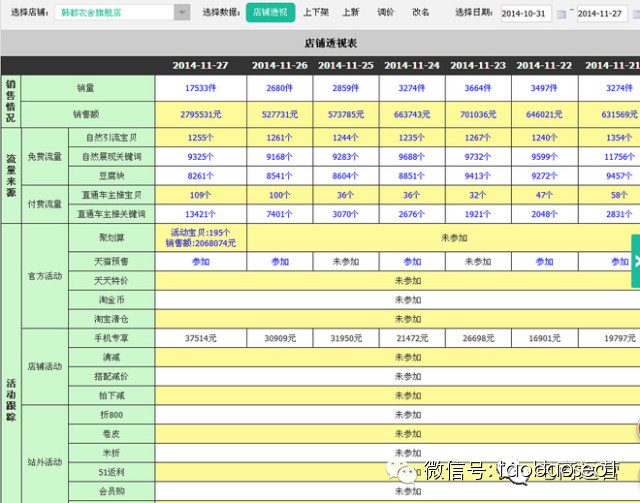Screen dimensions: 640x503
Task: Select the 2014-11-25 column header
Action: (x=346, y=65)
